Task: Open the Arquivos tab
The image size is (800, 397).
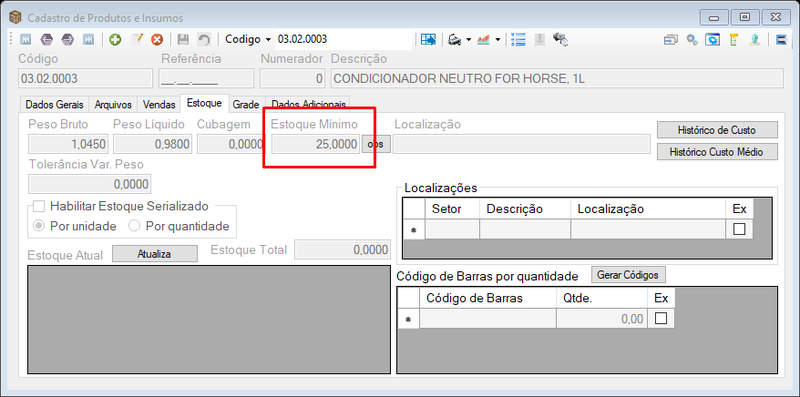Action: click(x=113, y=105)
